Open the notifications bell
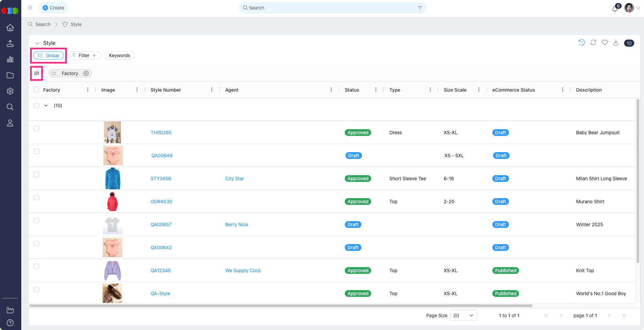This screenshot has height=330, width=644. coord(615,8)
